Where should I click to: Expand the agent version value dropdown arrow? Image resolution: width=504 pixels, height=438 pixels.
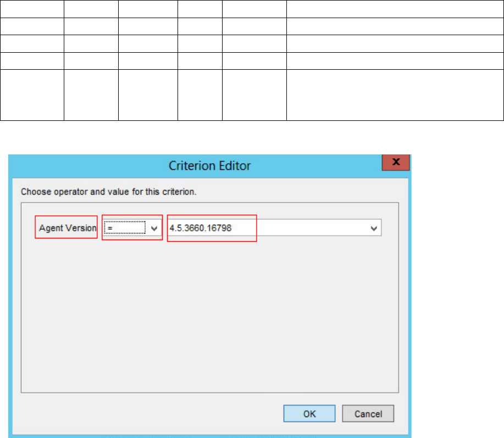[374, 228]
